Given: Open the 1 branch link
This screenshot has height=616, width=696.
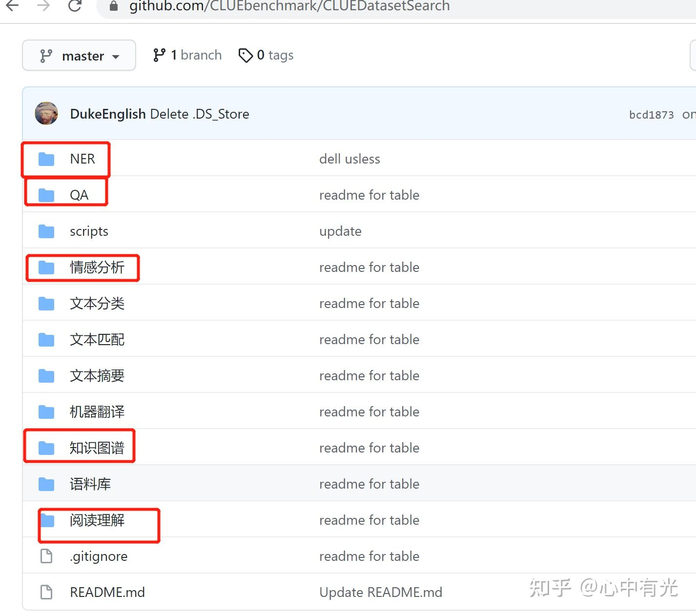Looking at the screenshot, I should 187,55.
